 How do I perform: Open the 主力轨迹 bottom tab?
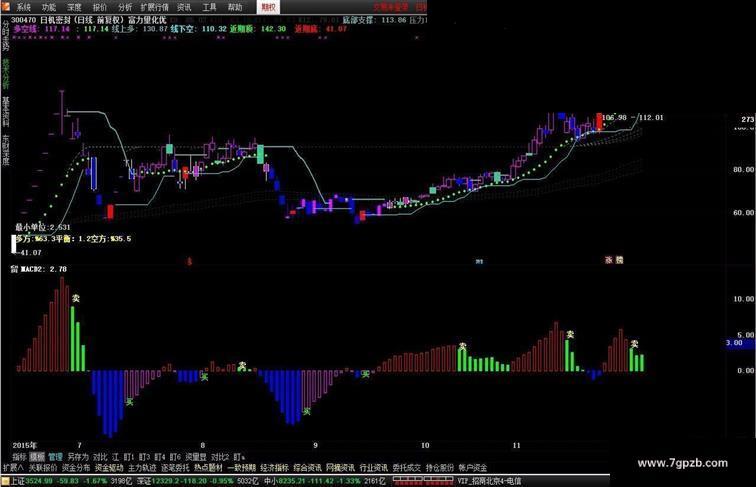[142, 468]
